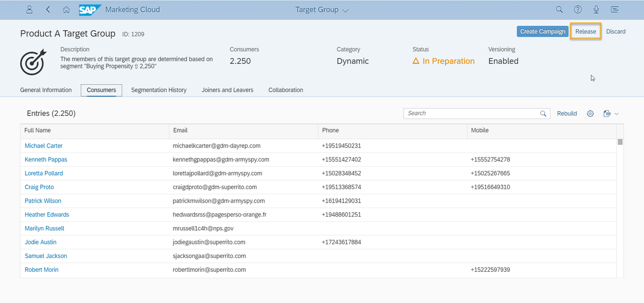
Task: Open the shell bar search icon
Action: (559, 9)
